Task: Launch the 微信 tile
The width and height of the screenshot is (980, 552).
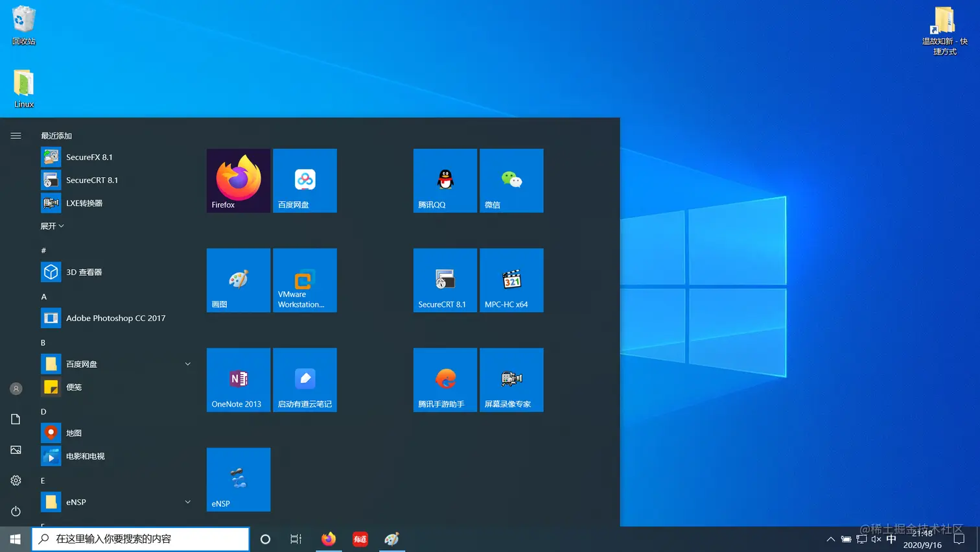Action: point(511,180)
